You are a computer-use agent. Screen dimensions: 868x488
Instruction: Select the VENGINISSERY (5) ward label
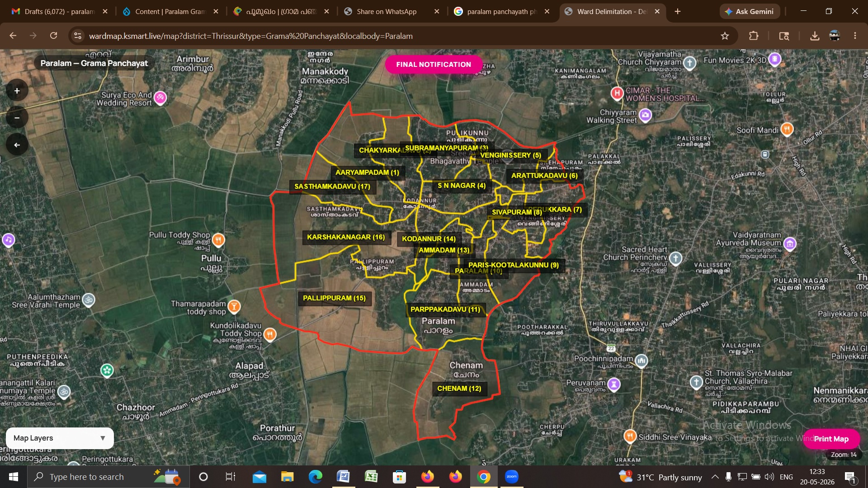pyautogui.click(x=511, y=155)
